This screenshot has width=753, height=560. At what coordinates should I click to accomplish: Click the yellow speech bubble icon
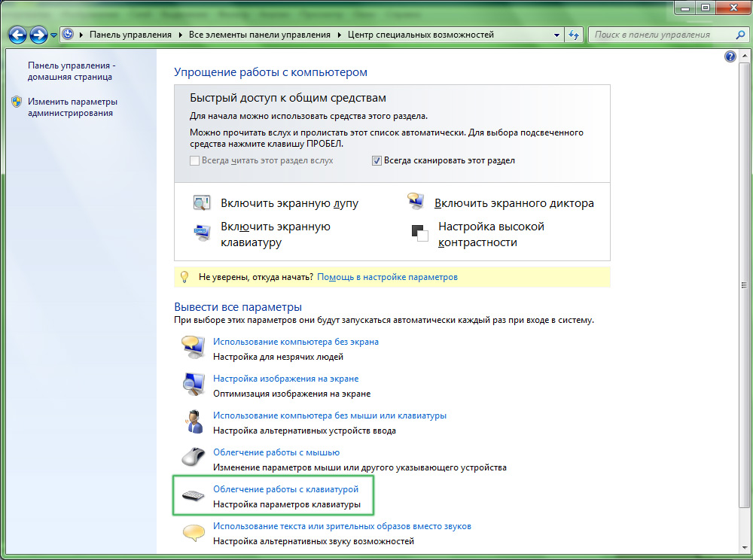(x=194, y=533)
